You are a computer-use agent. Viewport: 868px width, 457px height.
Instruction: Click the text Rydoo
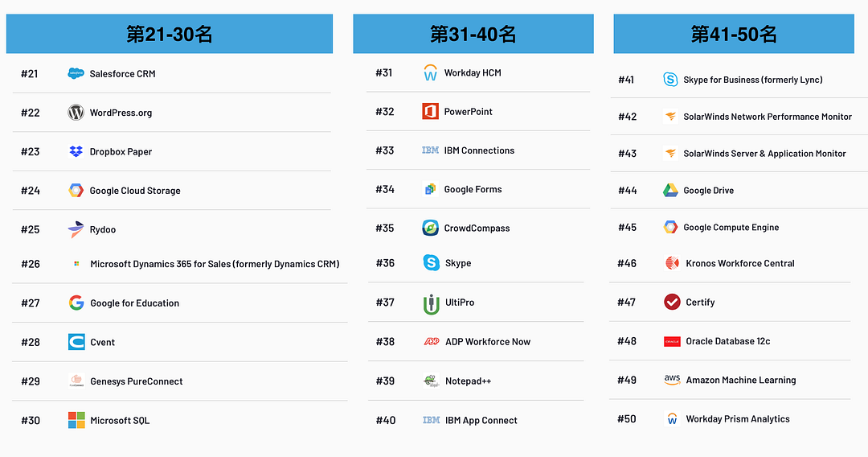[102, 229]
